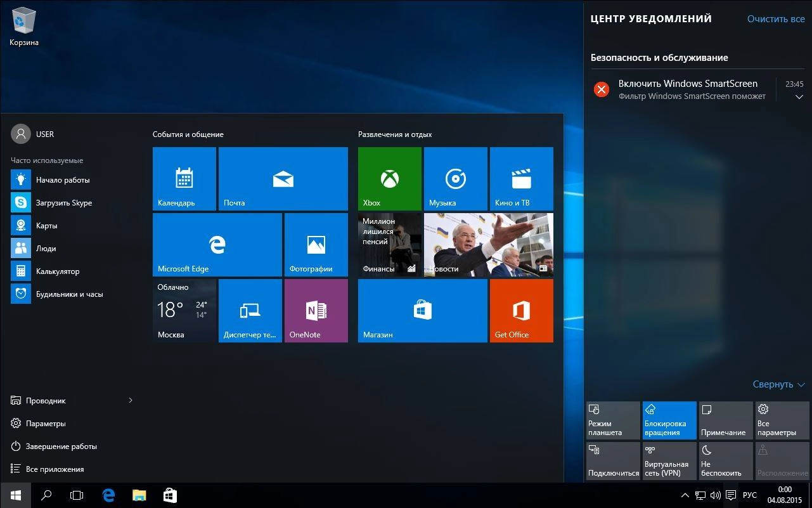Click the Безопасность и обслуживание heading
This screenshot has width=812, height=508.
pos(659,58)
